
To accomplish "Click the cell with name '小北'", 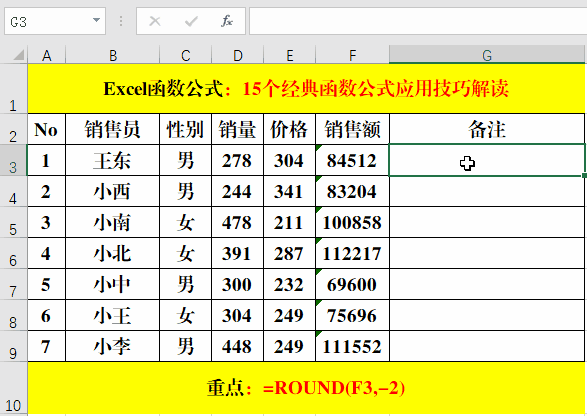I will click(x=113, y=254).
